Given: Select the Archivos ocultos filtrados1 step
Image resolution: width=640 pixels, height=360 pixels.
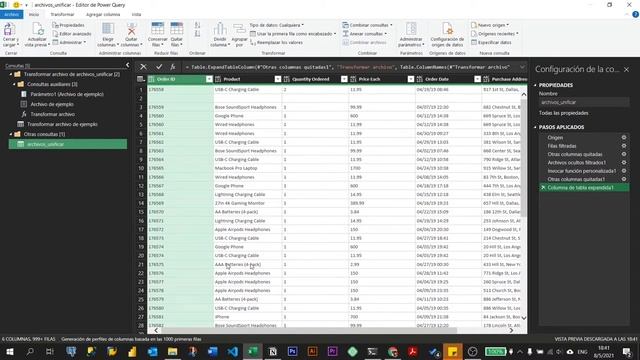Looking at the screenshot, I should [577, 162].
